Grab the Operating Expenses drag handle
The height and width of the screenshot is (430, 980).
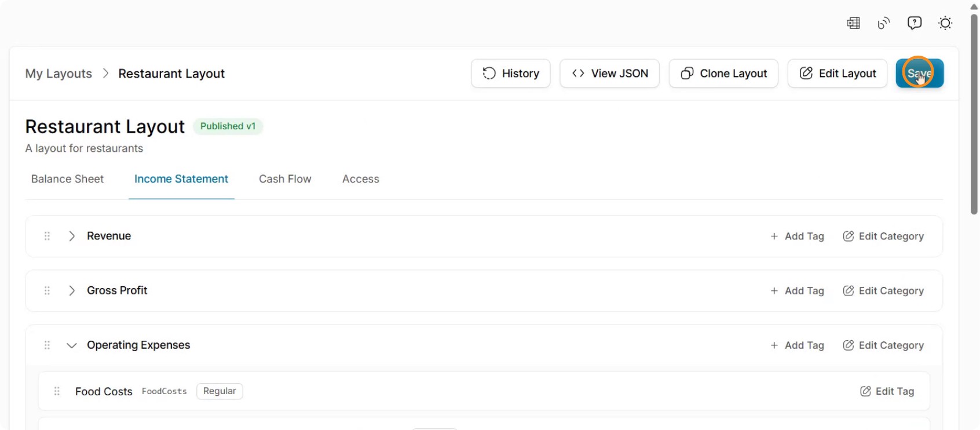pos(47,345)
